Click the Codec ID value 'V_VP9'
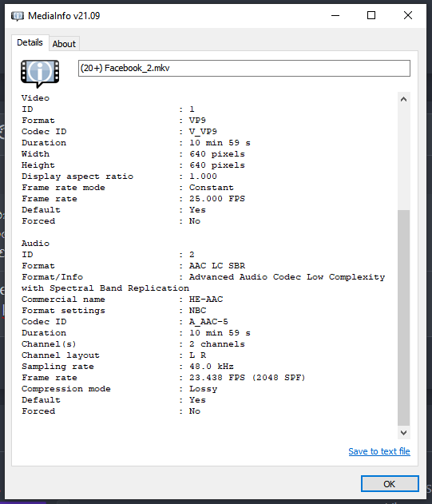The width and height of the screenshot is (432, 504). click(203, 132)
